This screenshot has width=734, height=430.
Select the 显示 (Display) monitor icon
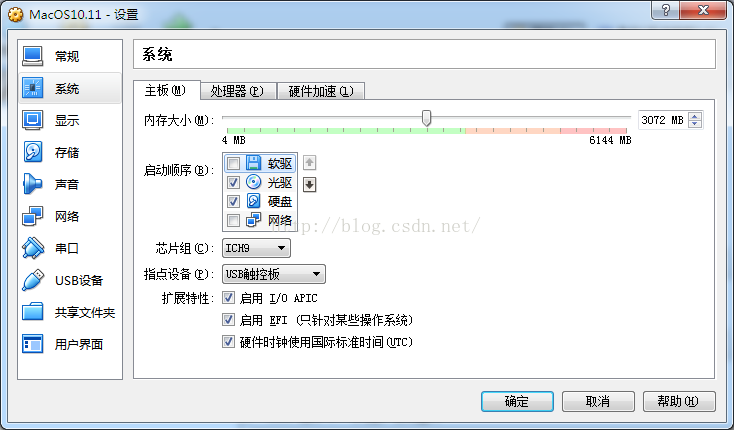[32, 120]
